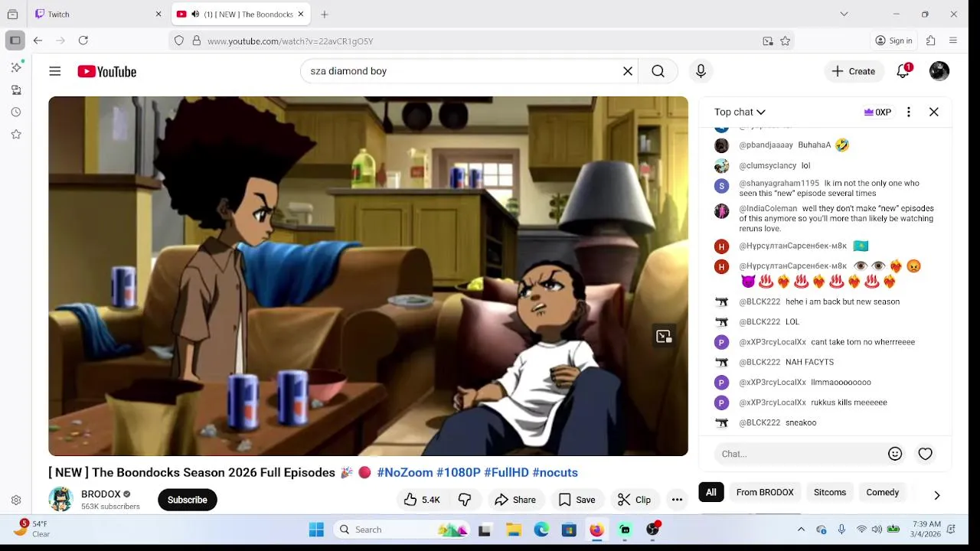This screenshot has width=980, height=551.
Task: Switch to the Twitch browser tab
Action: 100,14
